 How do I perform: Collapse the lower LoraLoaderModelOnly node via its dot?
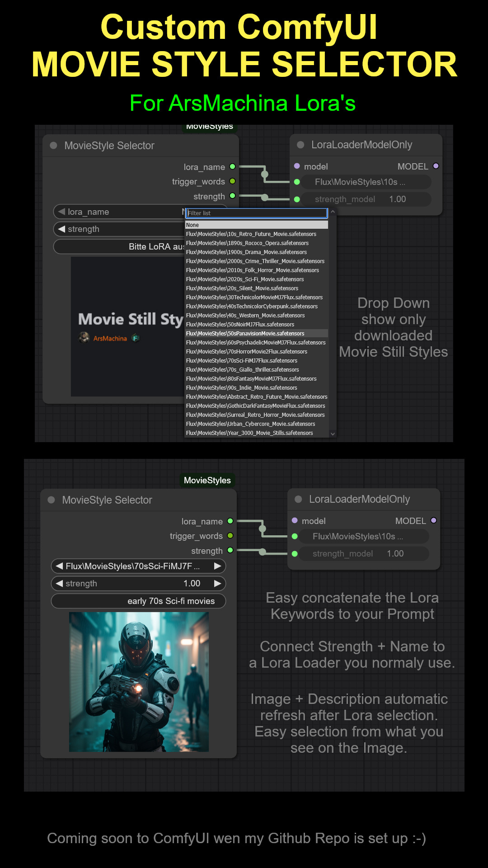(x=298, y=499)
